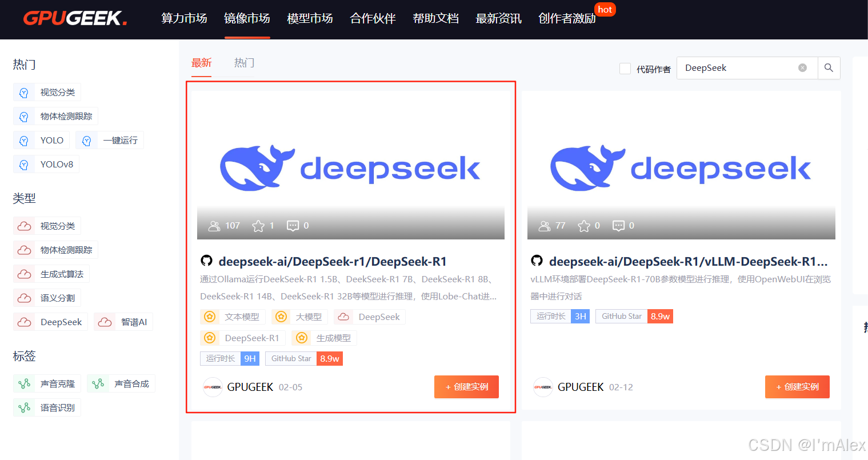Open the 镜像市场 menu item
Screen dimensions: 868x460
[247, 18]
